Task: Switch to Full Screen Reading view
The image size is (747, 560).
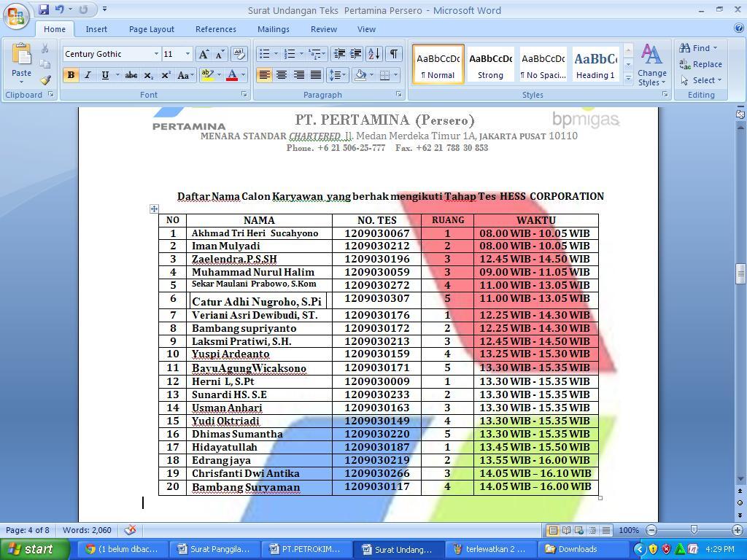Action: pos(566,530)
